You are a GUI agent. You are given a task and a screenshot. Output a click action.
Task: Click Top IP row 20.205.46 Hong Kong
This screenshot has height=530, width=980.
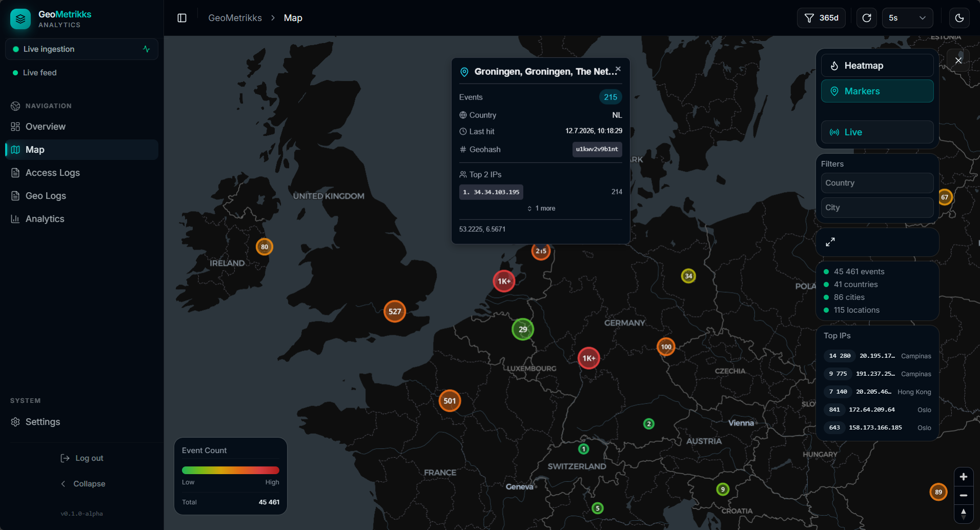(877, 392)
